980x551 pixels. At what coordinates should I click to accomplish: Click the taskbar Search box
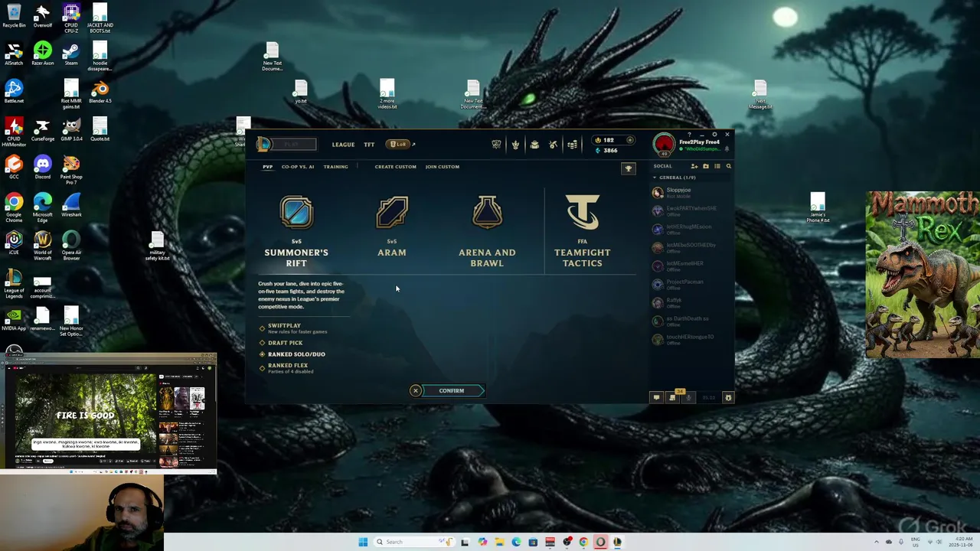(x=413, y=542)
